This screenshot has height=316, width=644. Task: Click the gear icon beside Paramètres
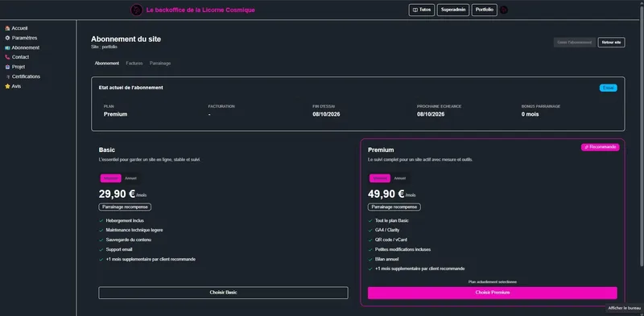(7, 38)
